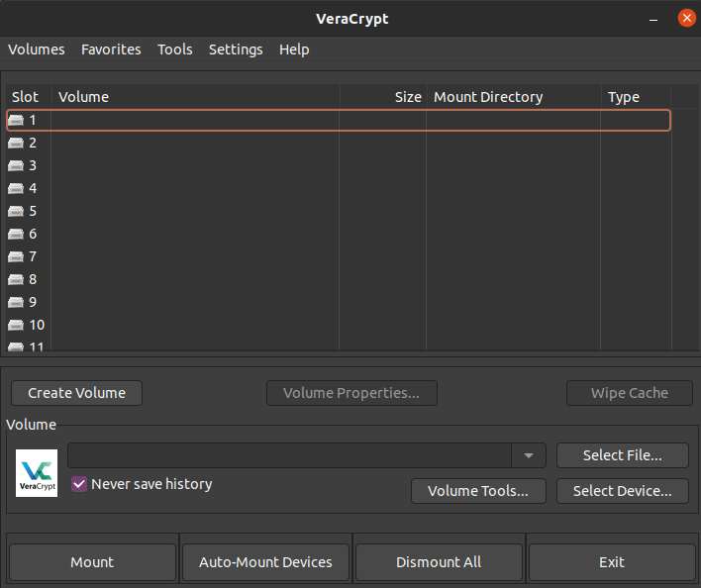Open the Volumes menu
This screenshot has height=588, width=701.
pyautogui.click(x=37, y=49)
